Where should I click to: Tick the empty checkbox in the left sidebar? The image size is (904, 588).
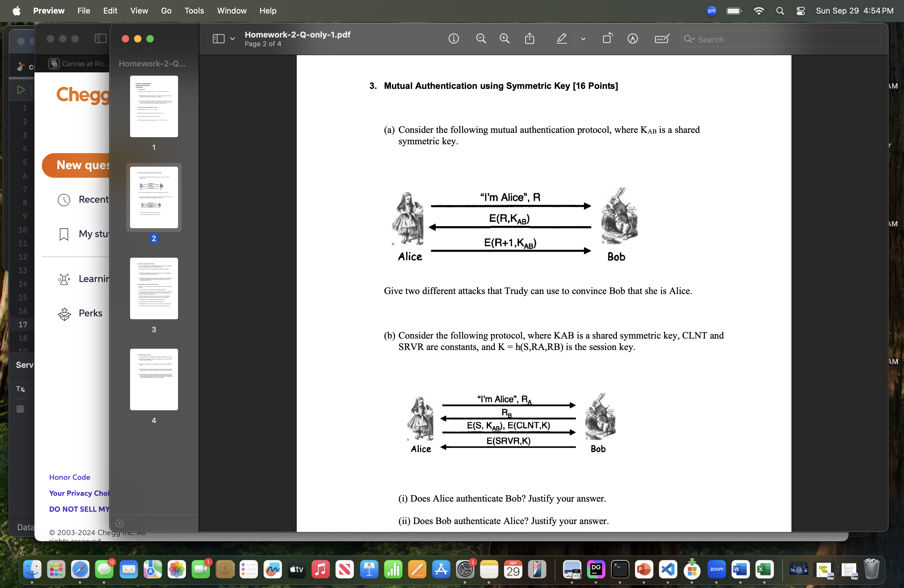point(20,409)
